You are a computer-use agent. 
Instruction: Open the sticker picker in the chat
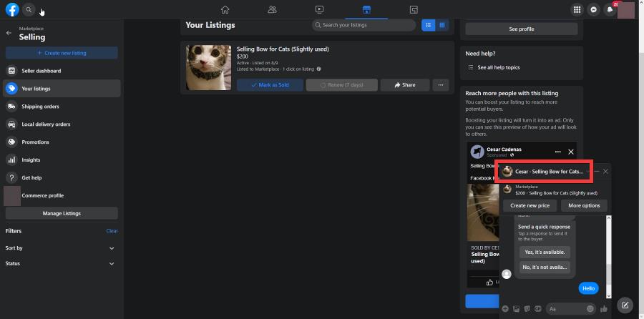(527, 309)
